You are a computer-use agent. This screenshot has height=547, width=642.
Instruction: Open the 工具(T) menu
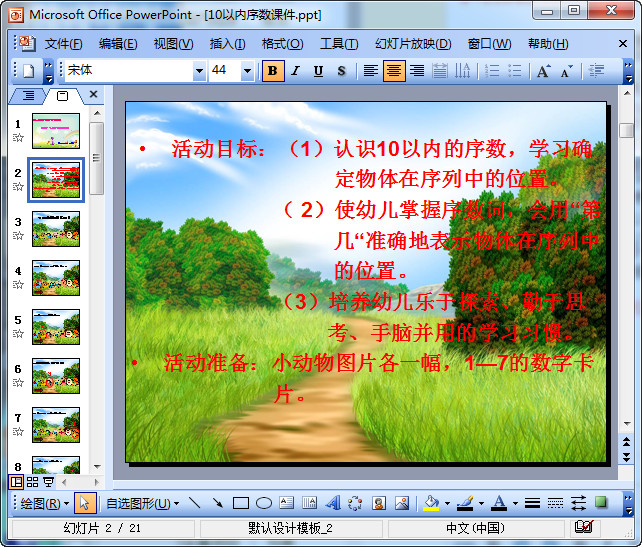tap(339, 44)
